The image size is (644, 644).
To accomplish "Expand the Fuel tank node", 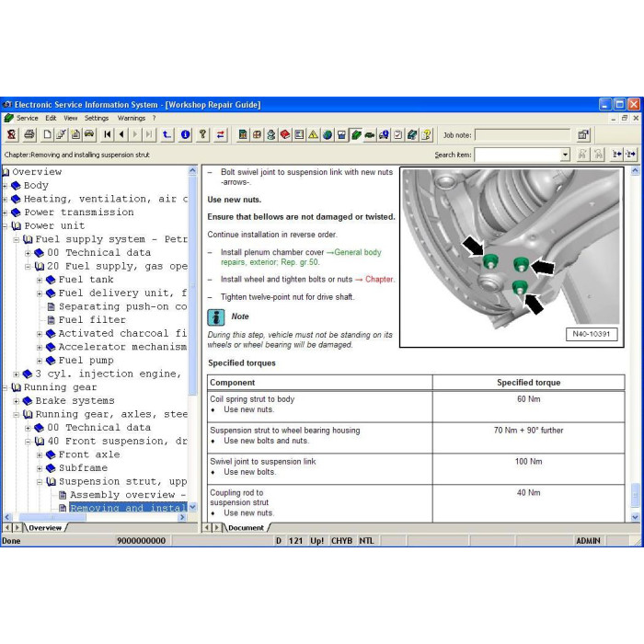I will click(x=40, y=280).
